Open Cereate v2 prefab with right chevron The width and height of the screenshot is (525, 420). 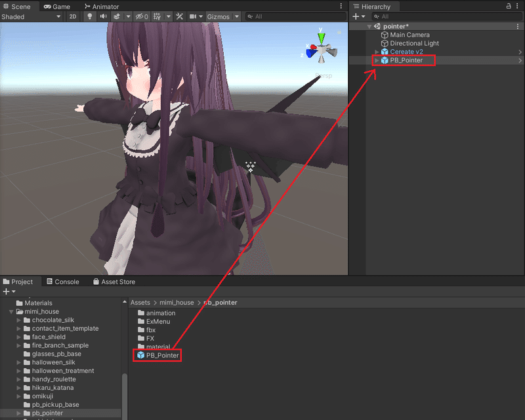pyautogui.click(x=520, y=52)
